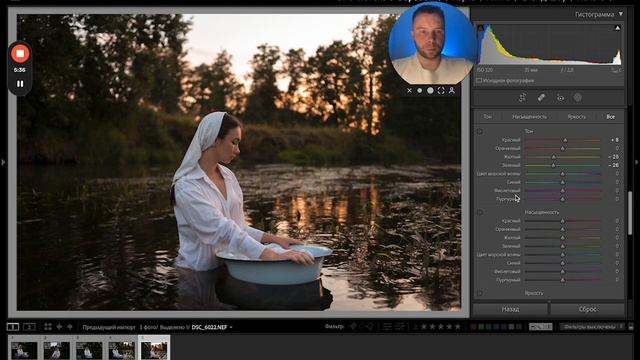Viewport: 640px width, 360px height.
Task: Pause the screen recording
Action: 20,84
